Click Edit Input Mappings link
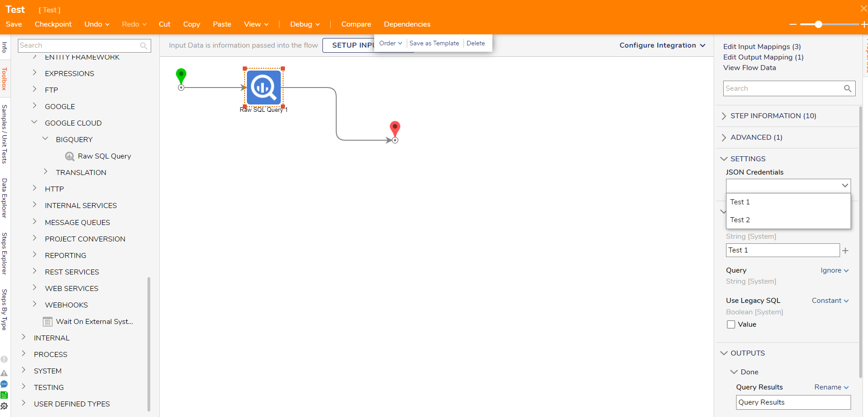Screen dimensions: 868x417 [762, 47]
